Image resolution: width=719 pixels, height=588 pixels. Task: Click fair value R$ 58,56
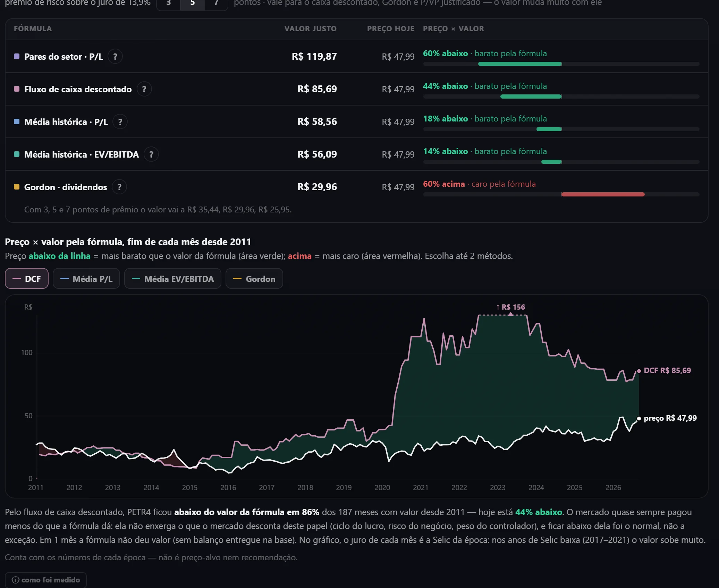coord(317,121)
